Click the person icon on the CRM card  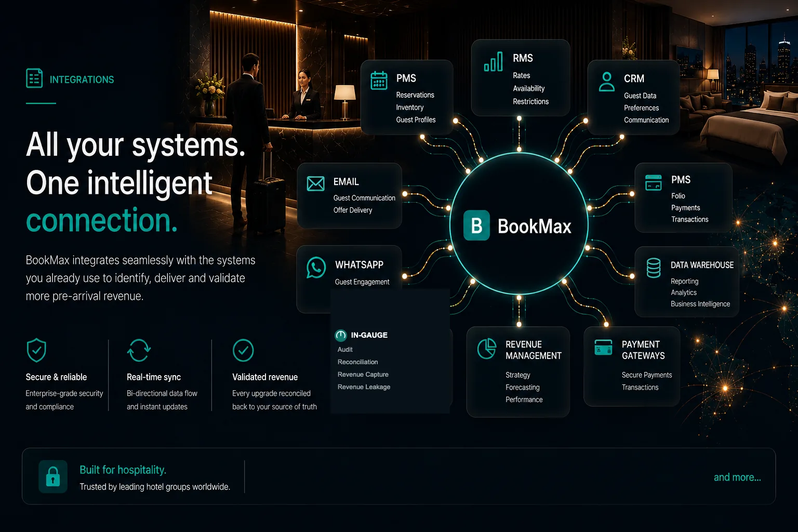[606, 82]
